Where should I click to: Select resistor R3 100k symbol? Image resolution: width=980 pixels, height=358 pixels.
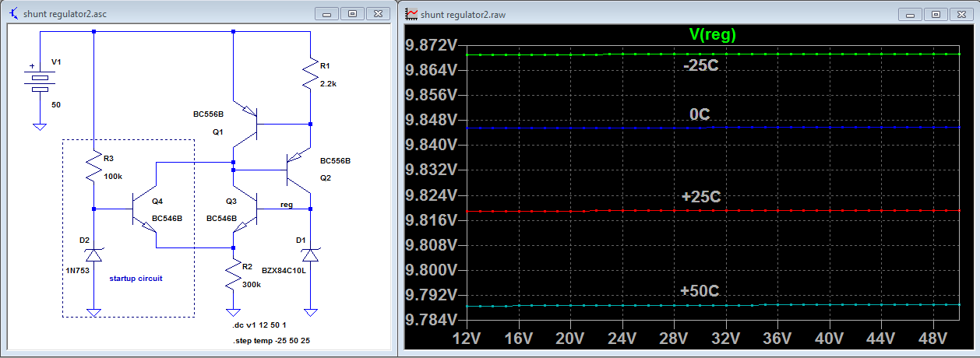point(94,167)
